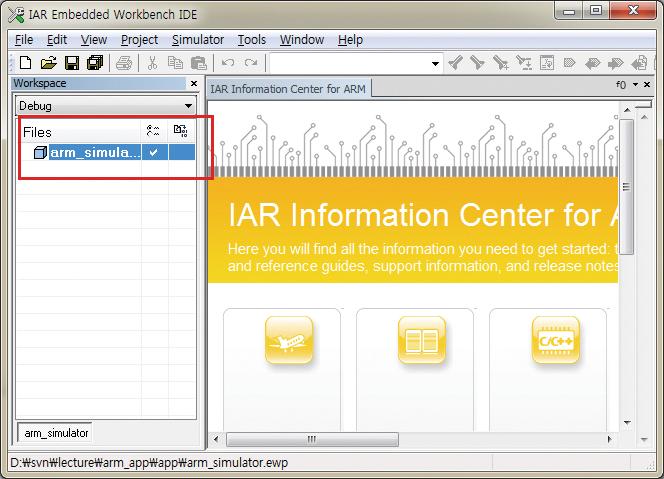The width and height of the screenshot is (664, 479).
Task: Click the horizontal scrollbar thumb
Action: click(x=312, y=439)
